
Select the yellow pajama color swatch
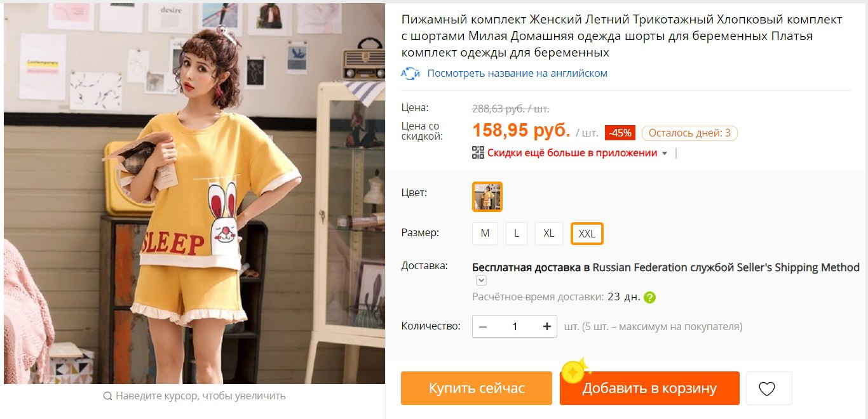(487, 197)
